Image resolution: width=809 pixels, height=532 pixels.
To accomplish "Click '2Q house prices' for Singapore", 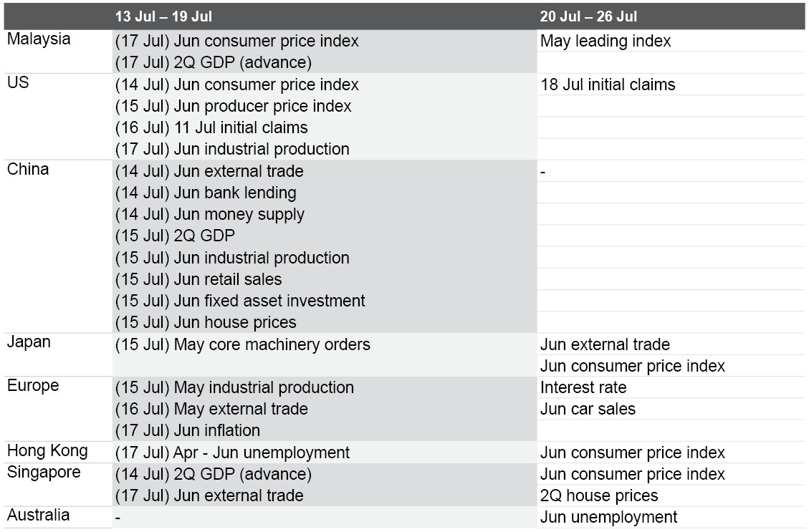I will coord(599,495).
